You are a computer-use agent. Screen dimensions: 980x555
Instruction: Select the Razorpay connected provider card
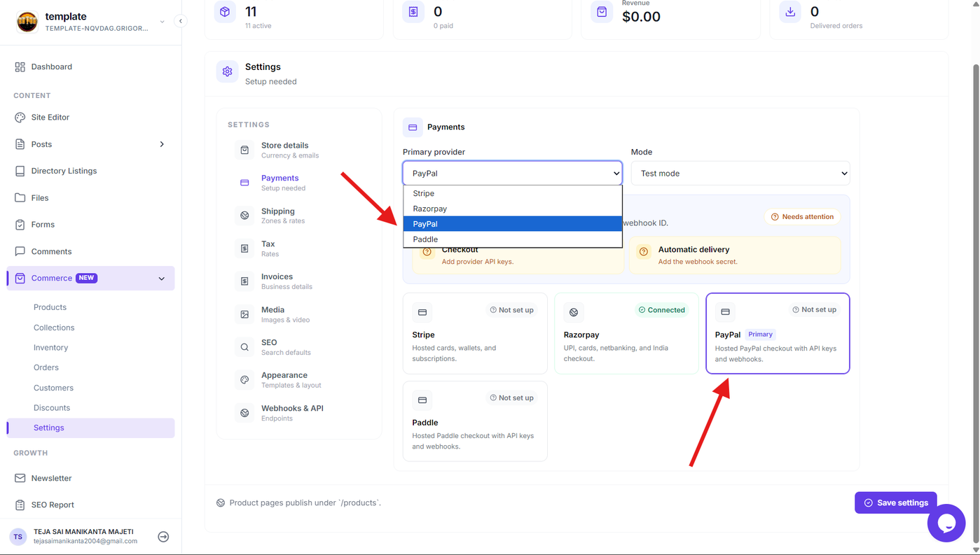tap(626, 333)
